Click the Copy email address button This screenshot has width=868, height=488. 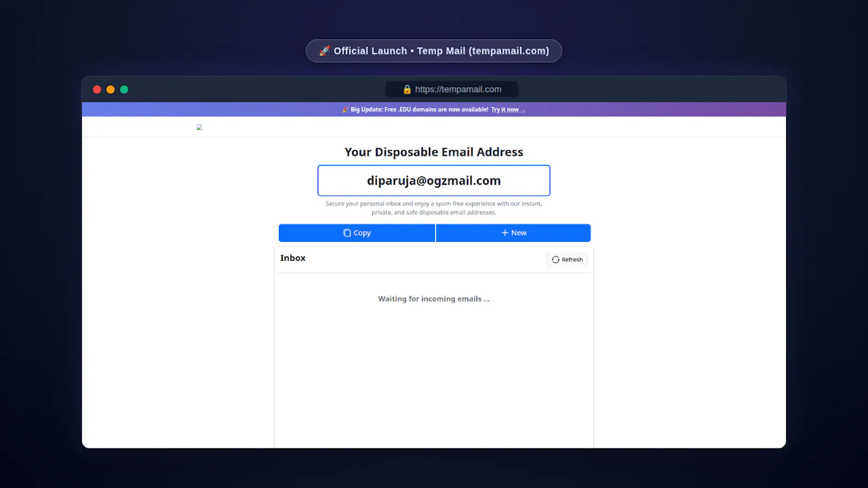tap(357, 233)
